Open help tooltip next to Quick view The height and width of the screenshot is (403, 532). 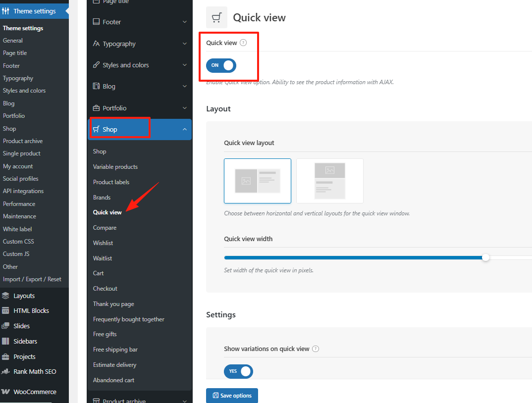point(243,43)
